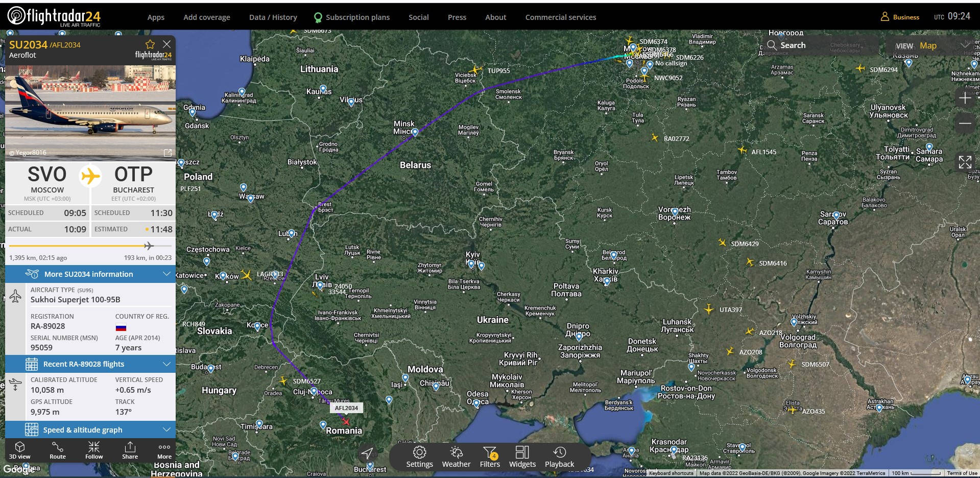Follow the selected aircraft
This screenshot has height=478, width=980.
tap(94, 450)
